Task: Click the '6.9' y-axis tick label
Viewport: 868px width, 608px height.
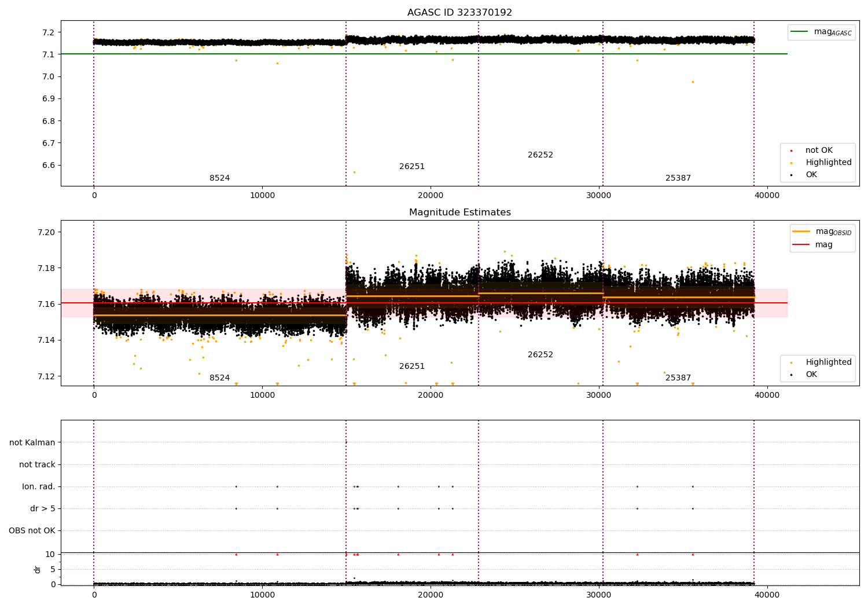Action: pos(49,99)
